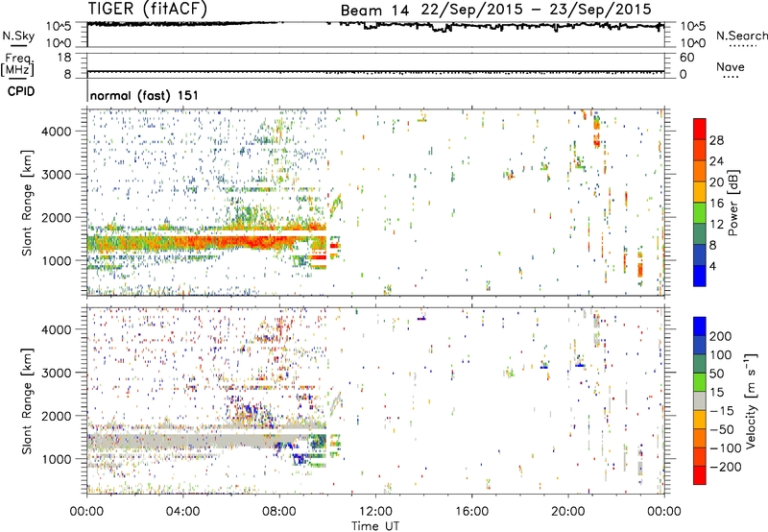Click the 'N.Sky' legend label
The image size is (768, 532).
18,36
